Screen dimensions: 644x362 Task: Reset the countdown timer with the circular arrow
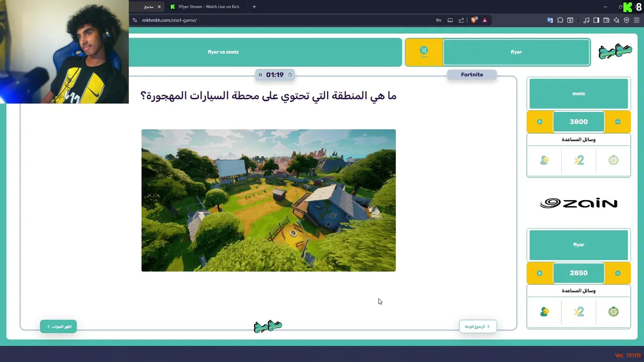pos(290,74)
